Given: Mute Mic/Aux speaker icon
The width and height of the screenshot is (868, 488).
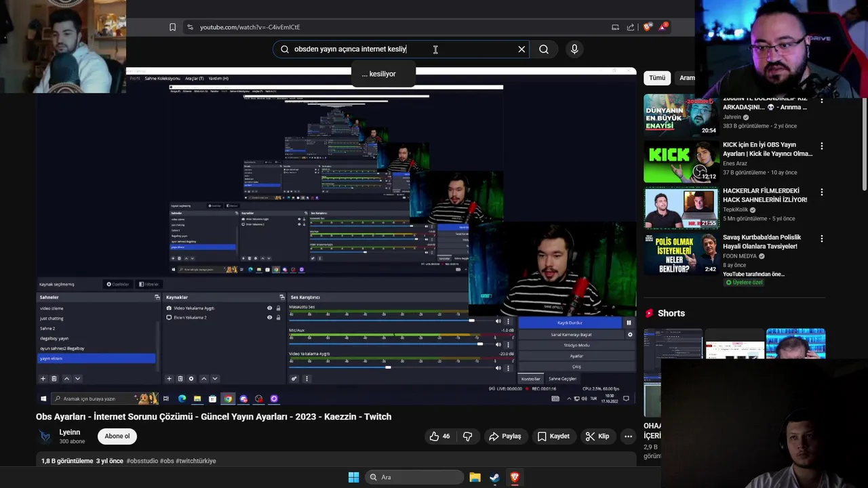Looking at the screenshot, I should pyautogui.click(x=498, y=344).
